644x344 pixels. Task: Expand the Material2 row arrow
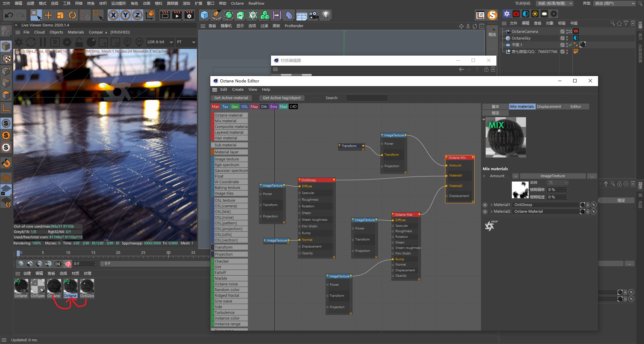[491, 211]
